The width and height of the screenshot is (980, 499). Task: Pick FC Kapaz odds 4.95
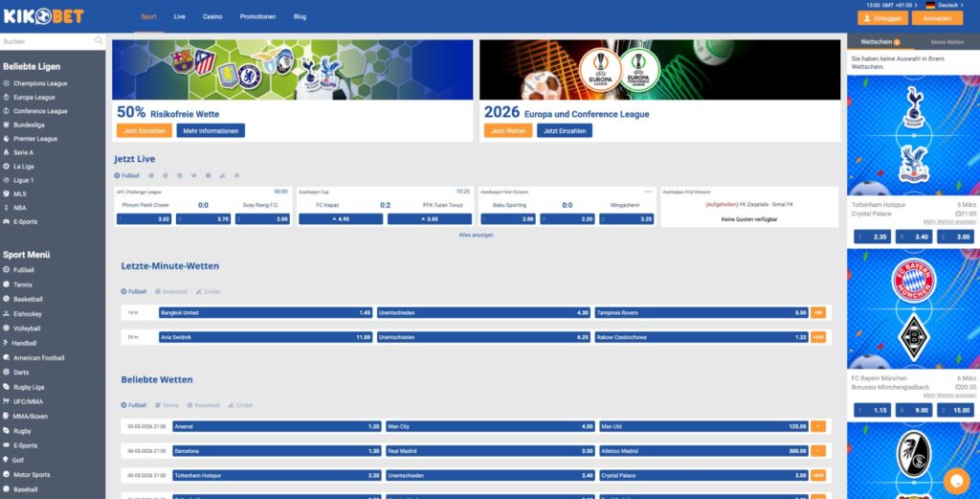point(341,219)
